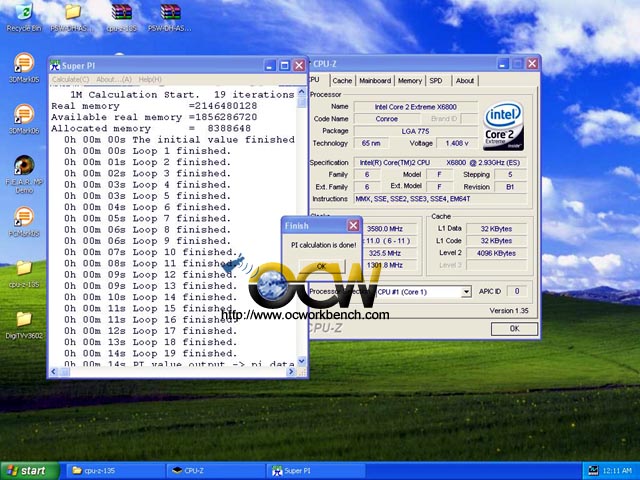The height and width of the screenshot is (480, 640).
Task: Switch to the SPD tab in CPU-Z
Action: coord(436,80)
